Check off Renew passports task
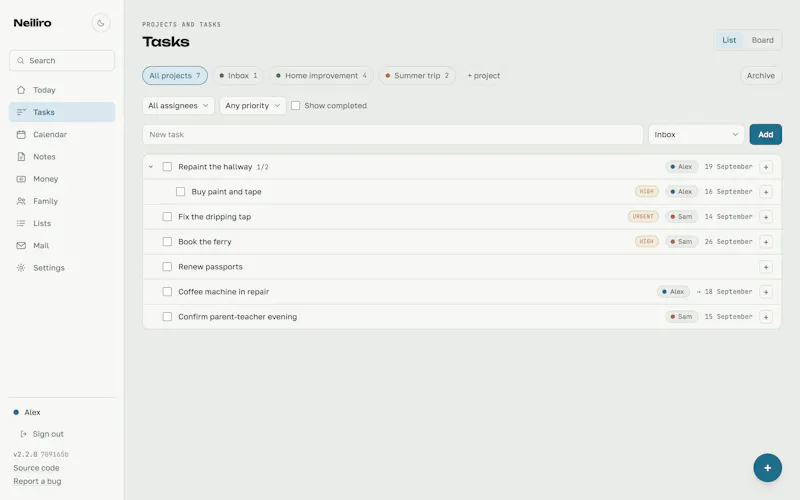This screenshot has width=800, height=500. [x=167, y=267]
